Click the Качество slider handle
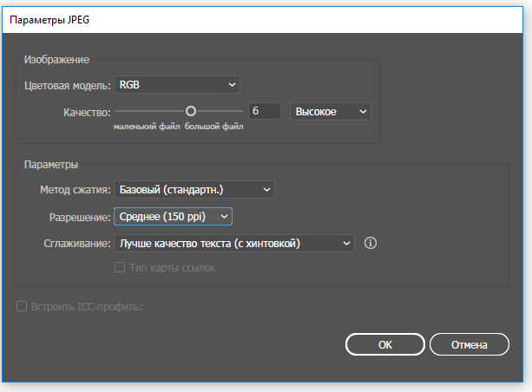 click(x=191, y=111)
